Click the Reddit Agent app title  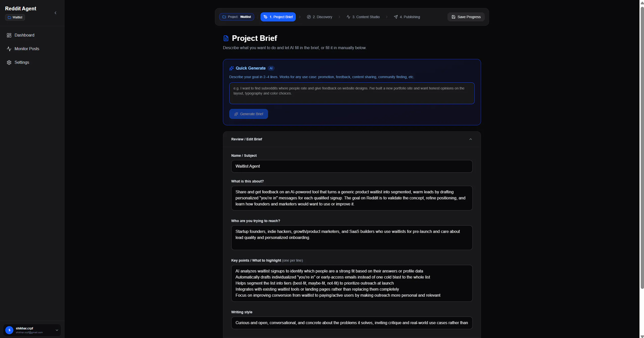pyautogui.click(x=21, y=9)
